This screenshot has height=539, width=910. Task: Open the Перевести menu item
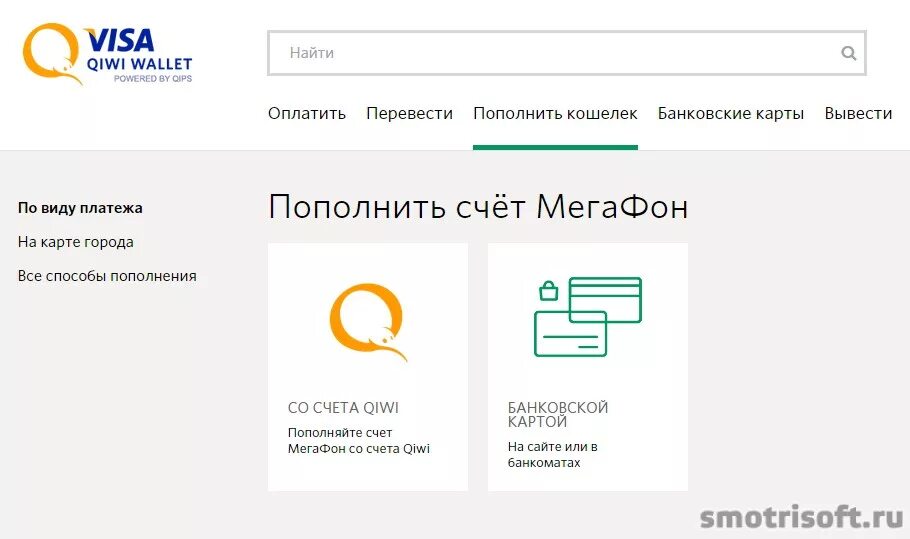[x=409, y=113]
